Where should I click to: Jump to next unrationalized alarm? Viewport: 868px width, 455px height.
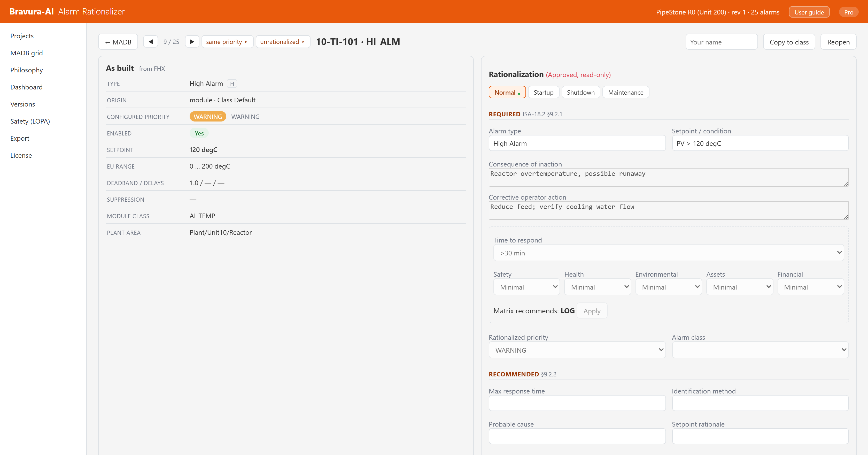[x=283, y=41]
